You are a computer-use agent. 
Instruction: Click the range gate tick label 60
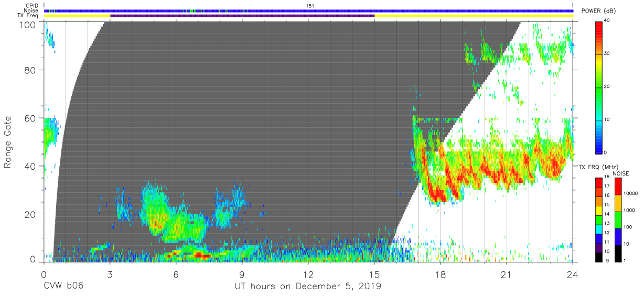[x=30, y=118]
